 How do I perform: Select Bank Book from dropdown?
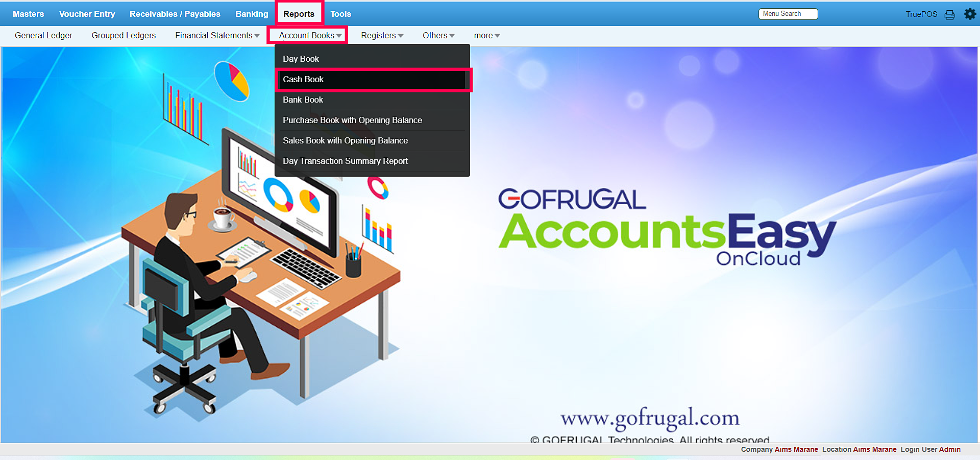(x=372, y=100)
